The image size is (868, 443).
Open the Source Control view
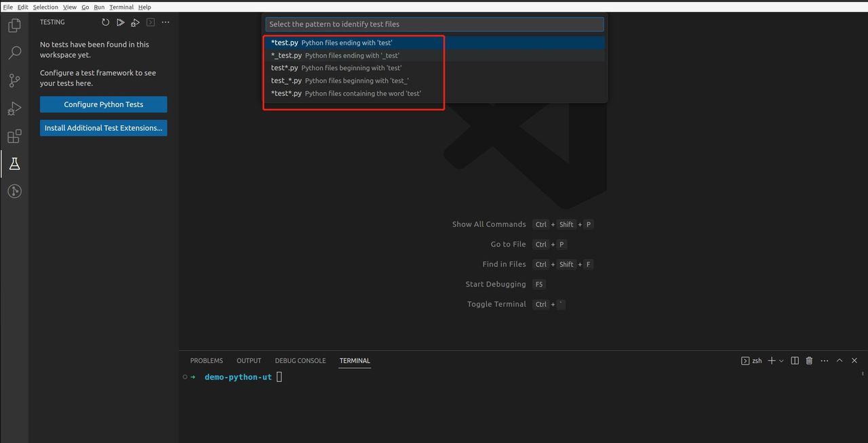click(14, 81)
